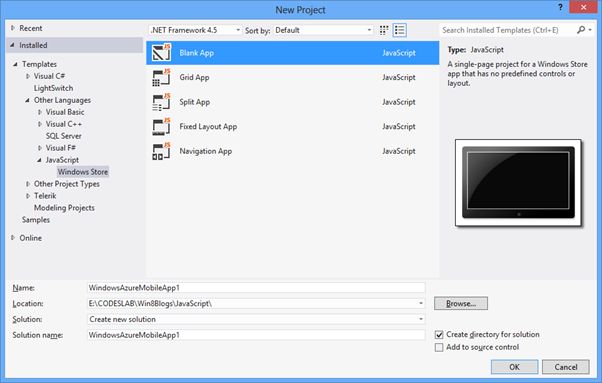The height and width of the screenshot is (383, 602).
Task: Open the Solution Create new solution dropdown
Action: click(x=421, y=319)
